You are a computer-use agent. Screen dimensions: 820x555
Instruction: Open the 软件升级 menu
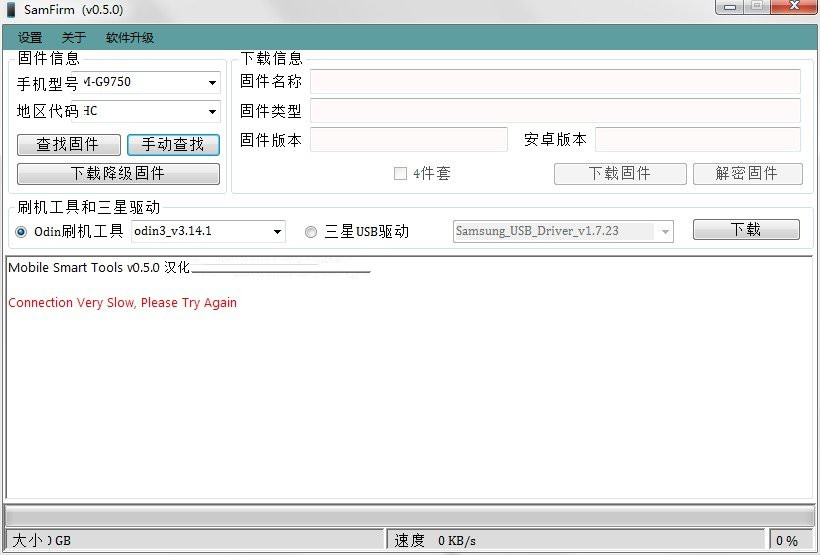point(130,38)
